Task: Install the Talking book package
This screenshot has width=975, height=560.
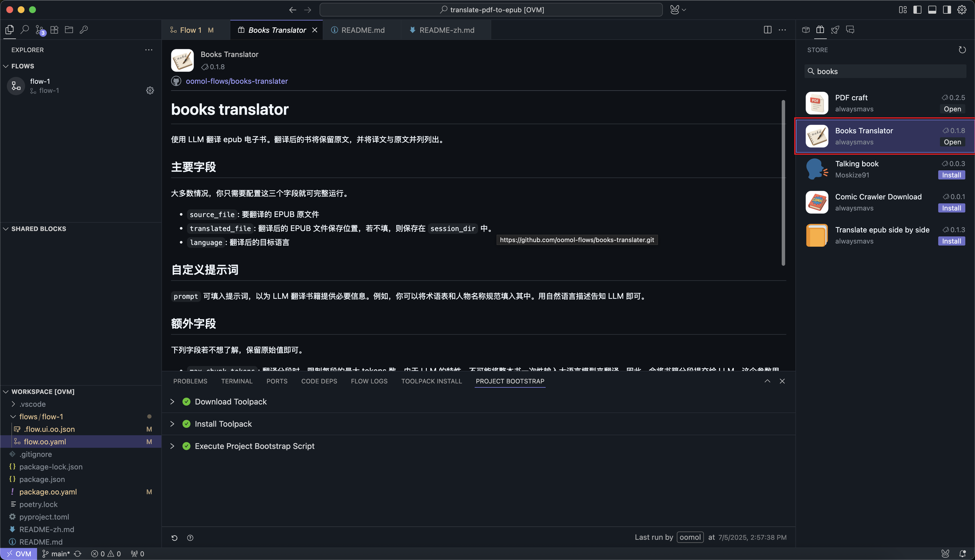Action: pos(951,175)
